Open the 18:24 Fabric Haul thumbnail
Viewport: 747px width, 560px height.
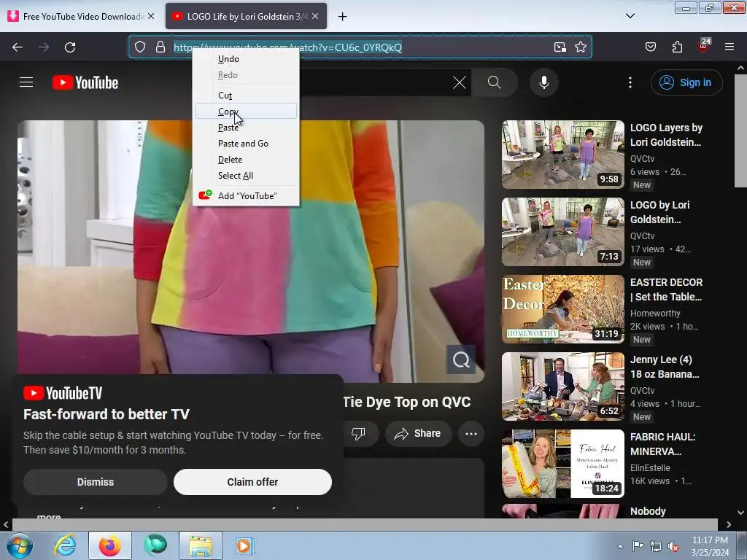(x=562, y=463)
